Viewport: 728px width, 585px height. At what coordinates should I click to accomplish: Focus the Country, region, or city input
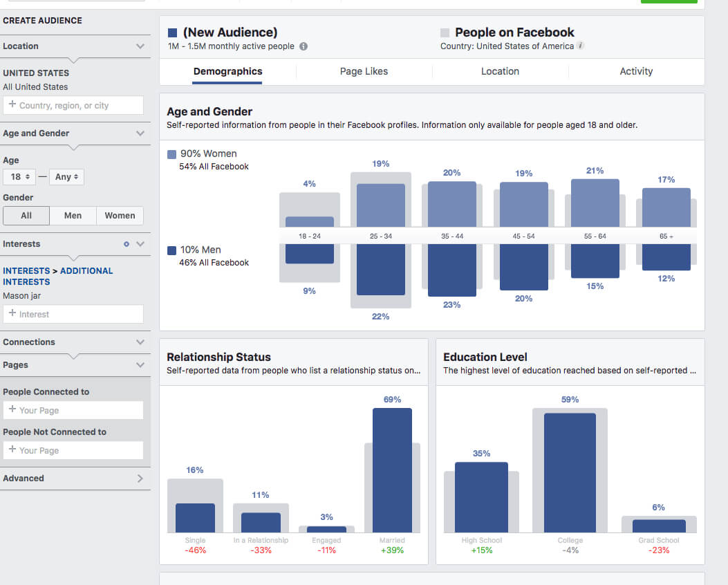tap(73, 105)
